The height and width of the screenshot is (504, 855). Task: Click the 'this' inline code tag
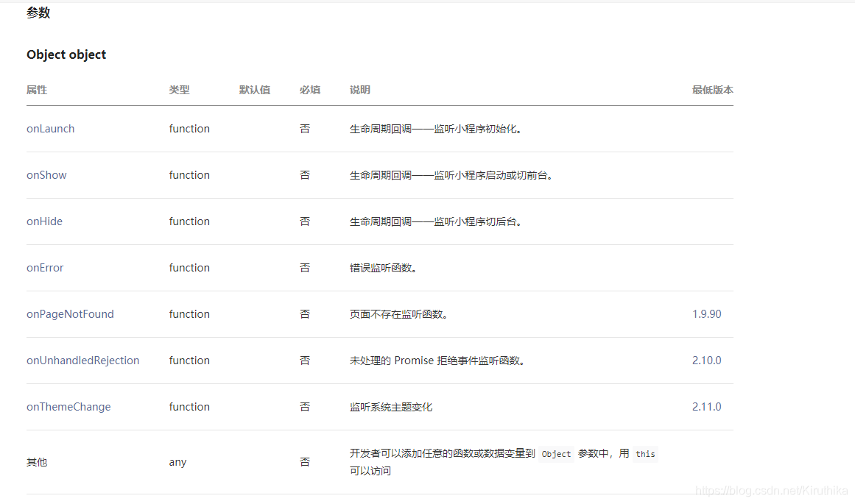click(x=645, y=454)
